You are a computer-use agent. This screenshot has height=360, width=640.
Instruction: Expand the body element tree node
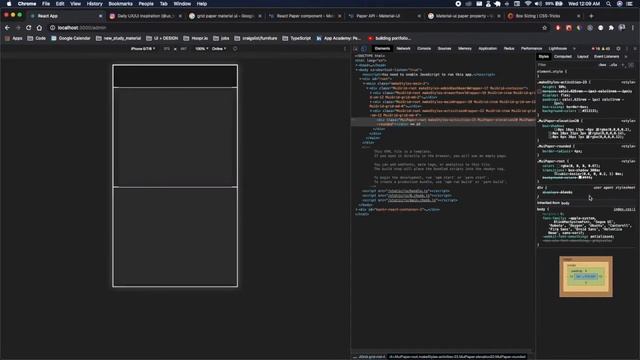[357, 70]
